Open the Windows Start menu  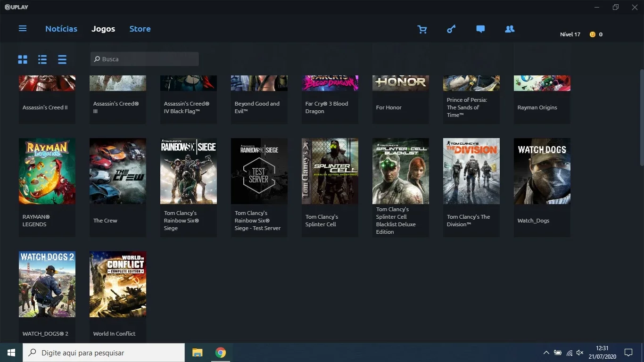pos(11,353)
